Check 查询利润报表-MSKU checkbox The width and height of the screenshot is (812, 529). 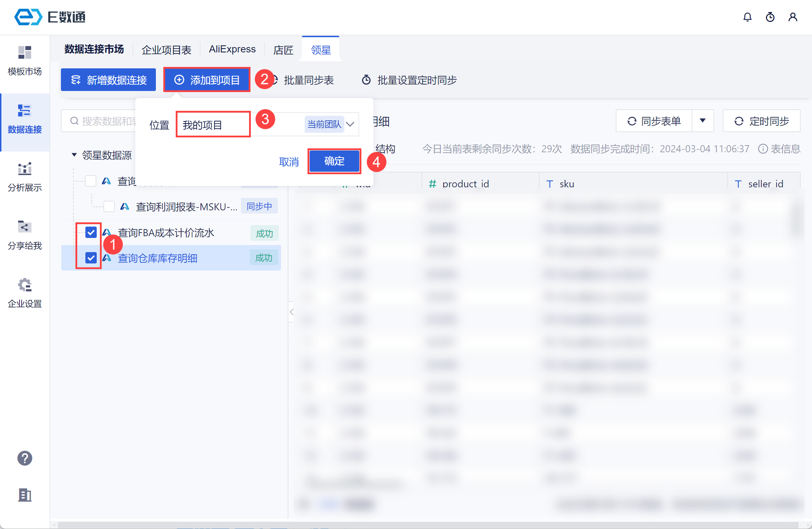pos(109,206)
